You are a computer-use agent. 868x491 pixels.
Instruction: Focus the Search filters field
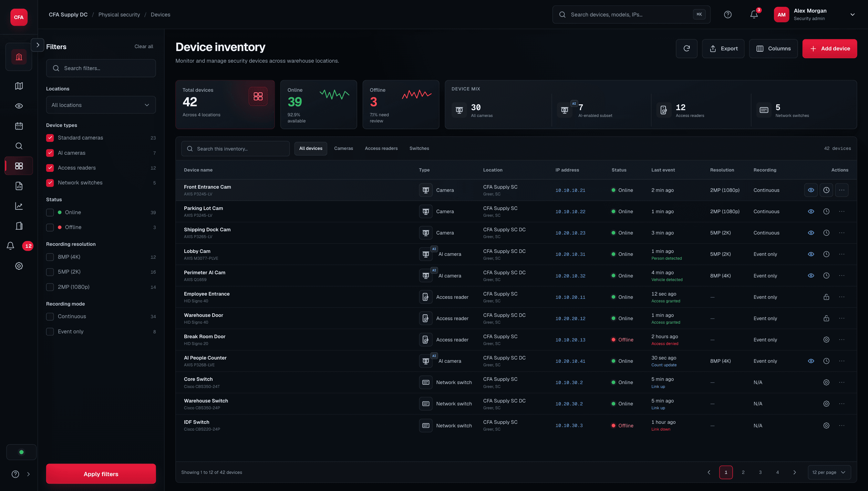[101, 68]
